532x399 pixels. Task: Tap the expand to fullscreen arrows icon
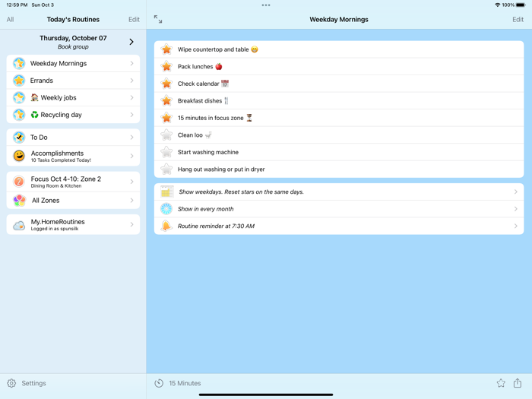pyautogui.click(x=158, y=19)
